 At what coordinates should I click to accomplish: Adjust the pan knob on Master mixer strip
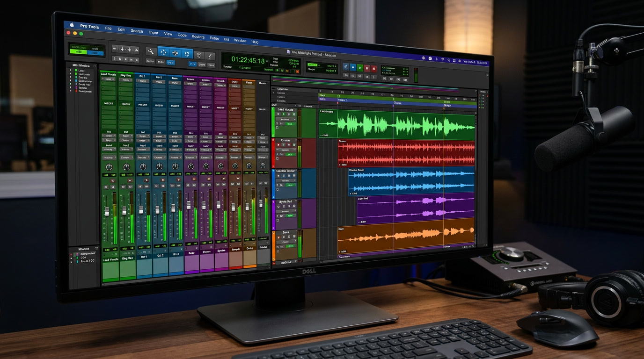coord(263,165)
